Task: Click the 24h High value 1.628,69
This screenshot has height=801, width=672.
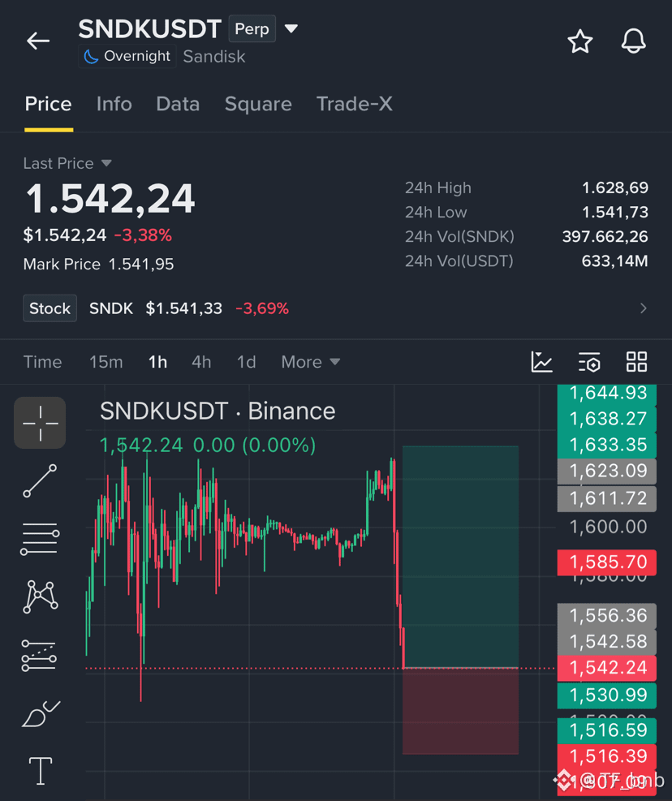Action: [x=615, y=188]
